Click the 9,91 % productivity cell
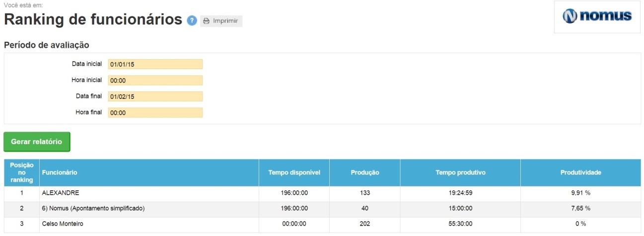The image size is (644, 236). click(x=581, y=193)
